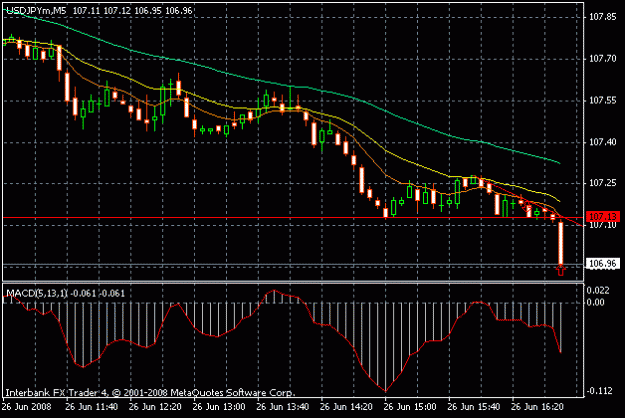Click the 26 Jun 13:40 time label

(283, 407)
